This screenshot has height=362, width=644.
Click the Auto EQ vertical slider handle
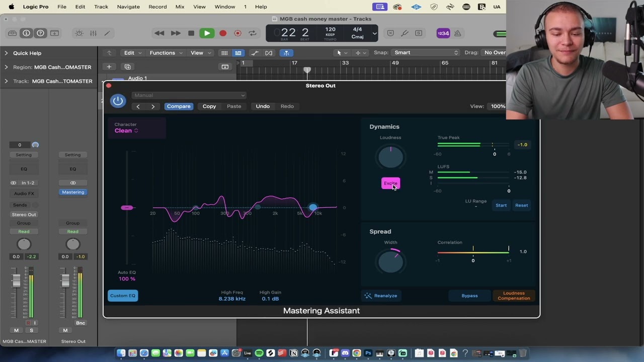point(126,208)
